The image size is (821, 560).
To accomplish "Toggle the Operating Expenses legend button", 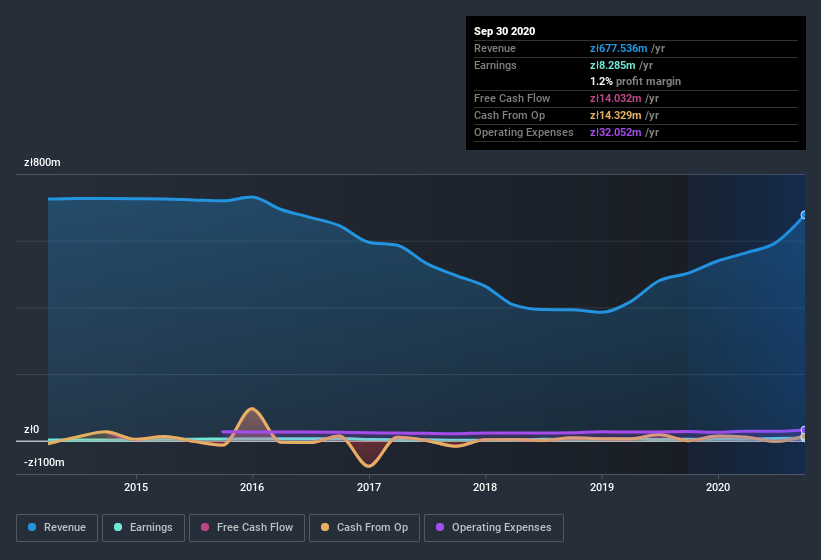I will 494,528.
